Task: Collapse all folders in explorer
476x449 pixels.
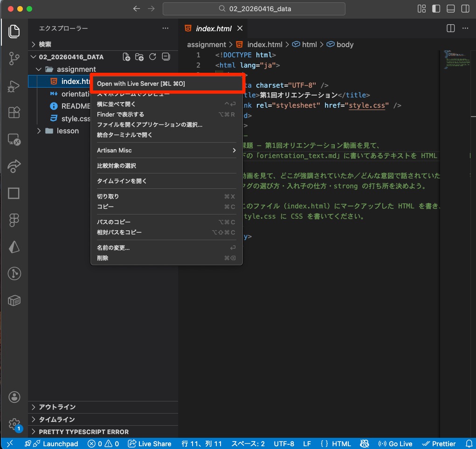Action: coord(166,57)
